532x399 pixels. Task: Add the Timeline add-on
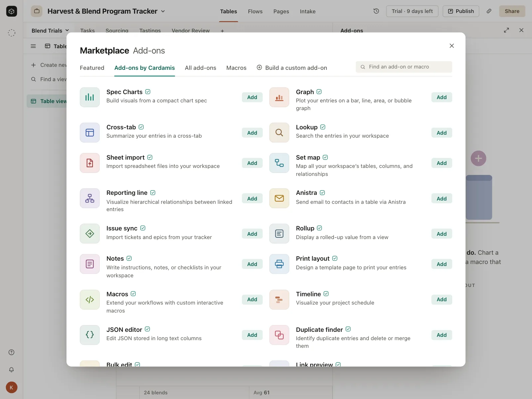tap(442, 300)
